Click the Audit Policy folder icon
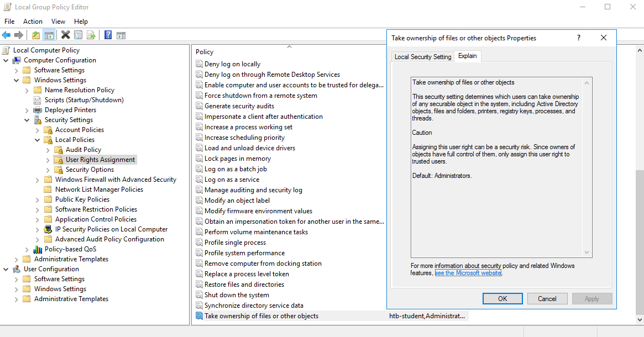This screenshot has width=644, height=337. point(59,150)
